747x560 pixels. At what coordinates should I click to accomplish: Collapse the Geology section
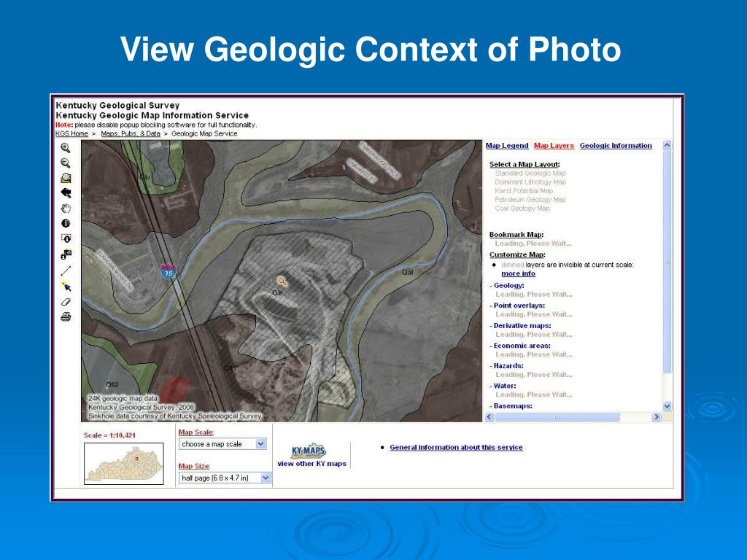[x=507, y=285]
